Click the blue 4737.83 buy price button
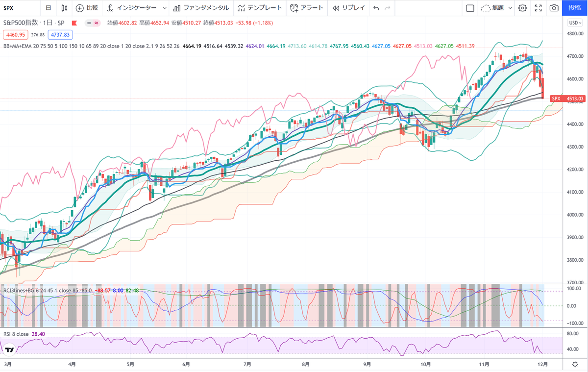This screenshot has height=372, width=588. coord(60,35)
